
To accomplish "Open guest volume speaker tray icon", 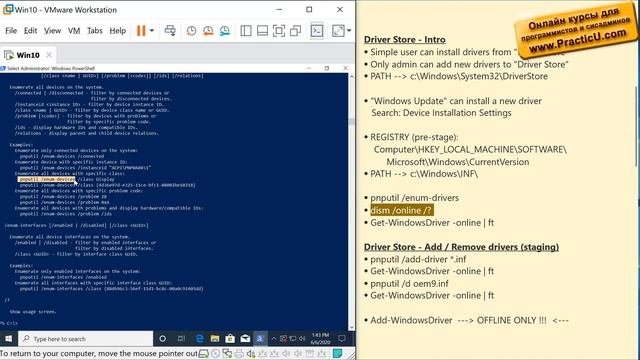I will (x=302, y=338).
